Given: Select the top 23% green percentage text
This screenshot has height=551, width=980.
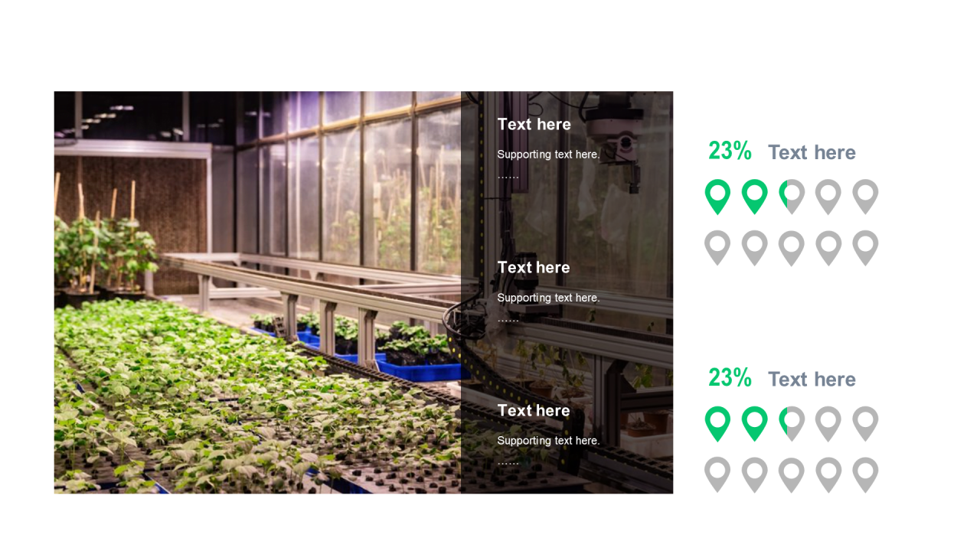Looking at the screenshot, I should 730,151.
